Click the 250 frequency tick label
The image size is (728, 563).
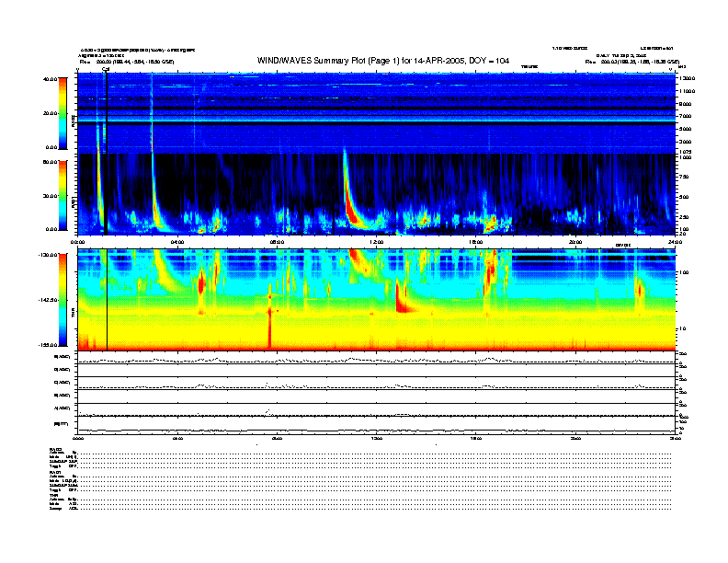(x=685, y=217)
